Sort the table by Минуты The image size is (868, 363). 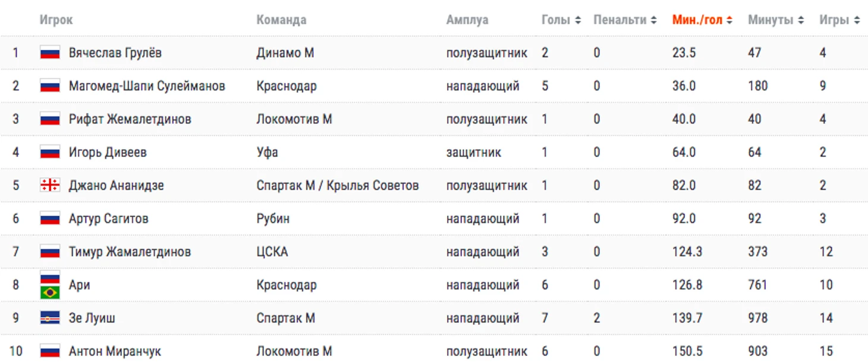pyautogui.click(x=775, y=20)
